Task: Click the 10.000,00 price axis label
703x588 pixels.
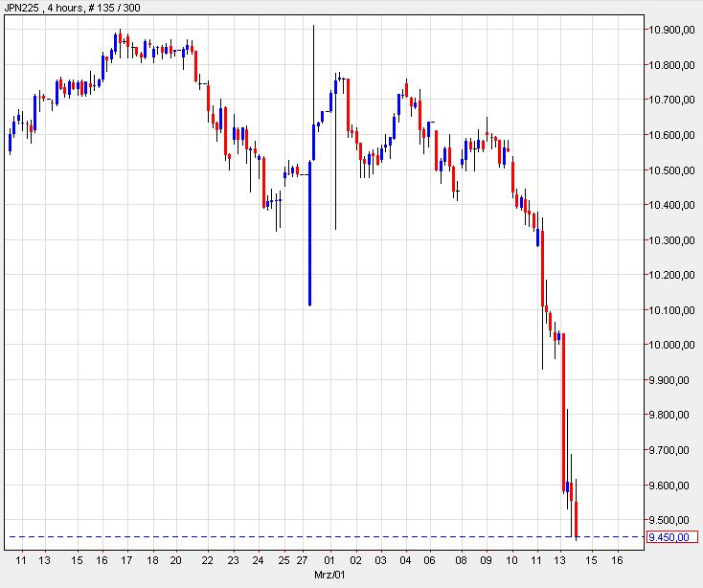Action: point(671,345)
